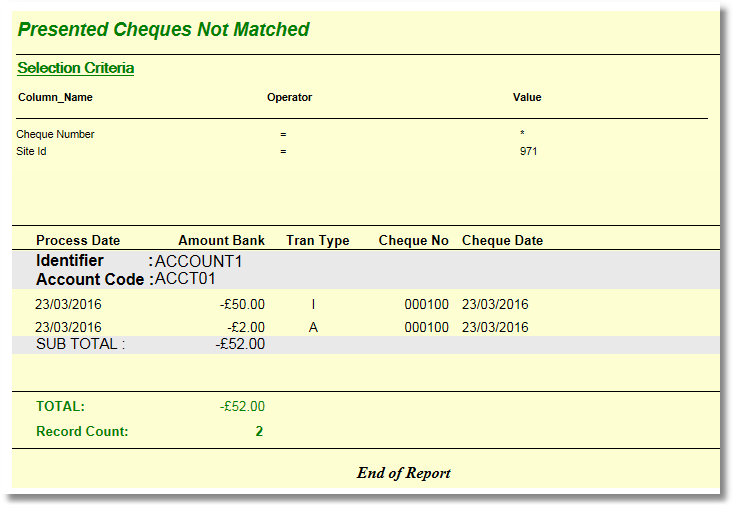Select the Cheque Number criteria row label
The height and width of the screenshot is (508, 734).
55,134
